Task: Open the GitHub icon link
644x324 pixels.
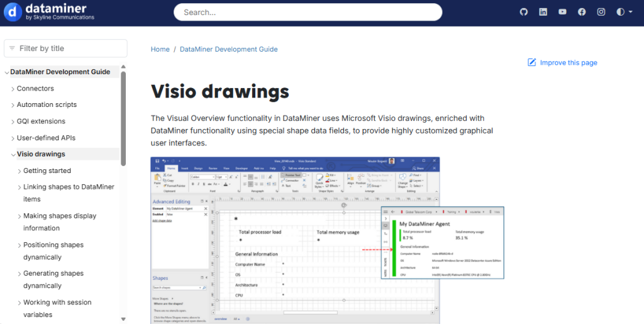Action: (x=524, y=12)
